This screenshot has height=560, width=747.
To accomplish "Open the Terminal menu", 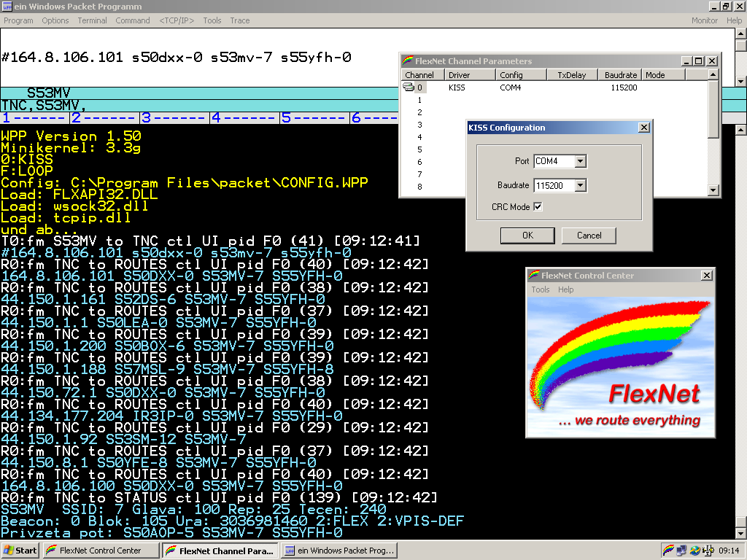I will pos(93,20).
